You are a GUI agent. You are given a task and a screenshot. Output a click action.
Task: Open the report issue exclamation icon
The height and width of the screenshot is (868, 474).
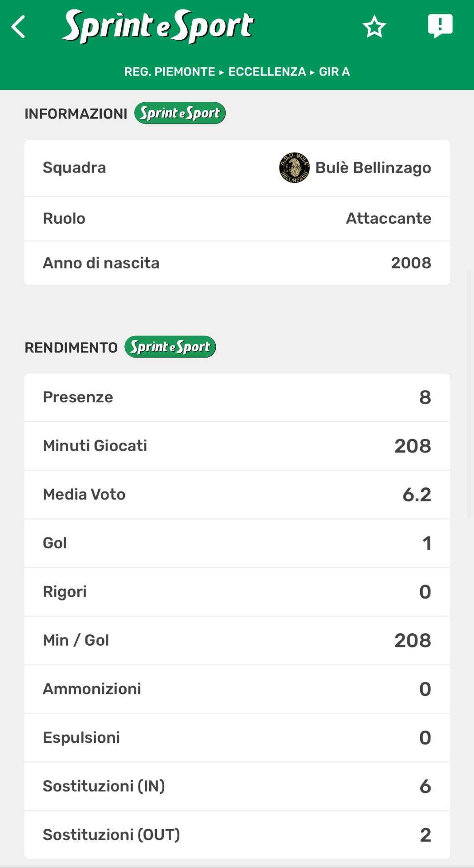(x=440, y=26)
